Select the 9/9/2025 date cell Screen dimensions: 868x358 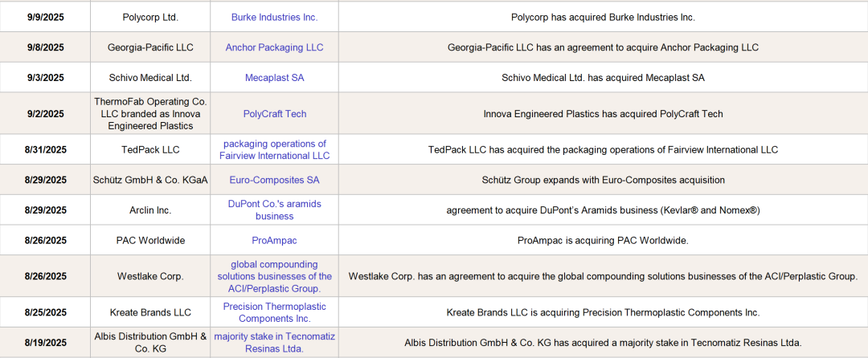pyautogui.click(x=45, y=17)
